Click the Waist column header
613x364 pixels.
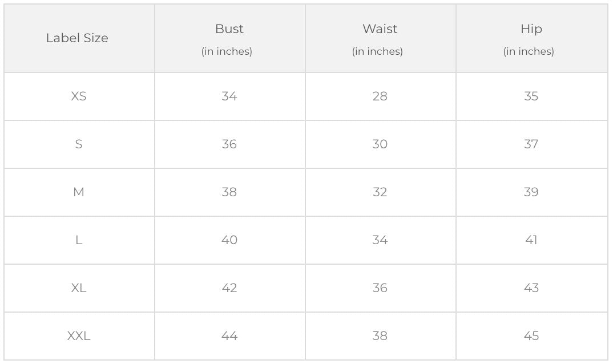click(x=380, y=29)
